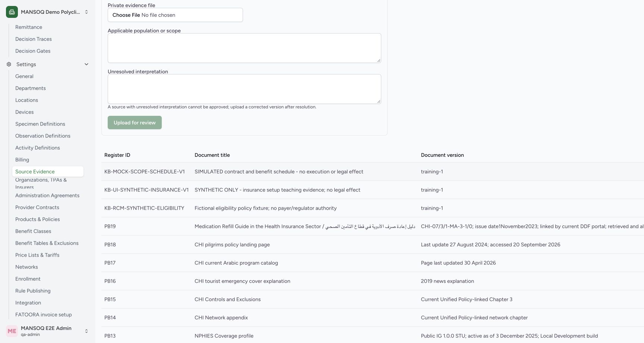Open Administration Agreements
644x343 pixels.
47,196
